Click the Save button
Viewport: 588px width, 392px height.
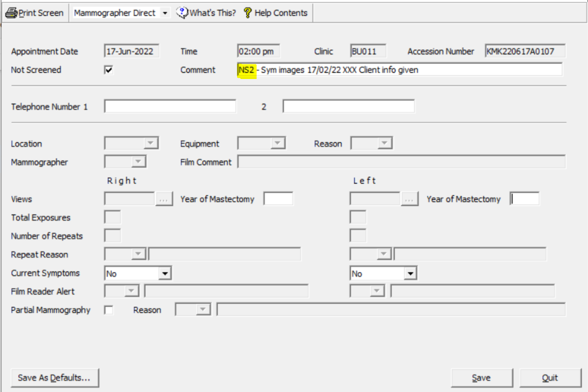[x=481, y=378]
